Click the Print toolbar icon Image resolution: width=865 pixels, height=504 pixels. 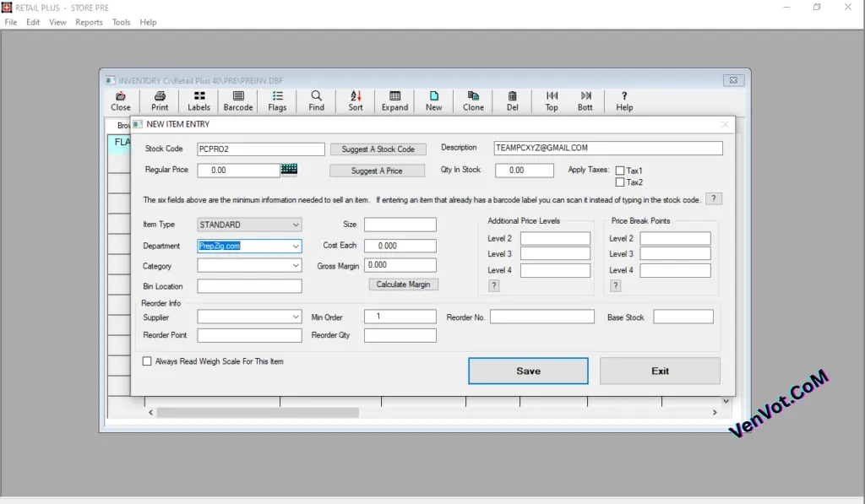click(x=160, y=101)
